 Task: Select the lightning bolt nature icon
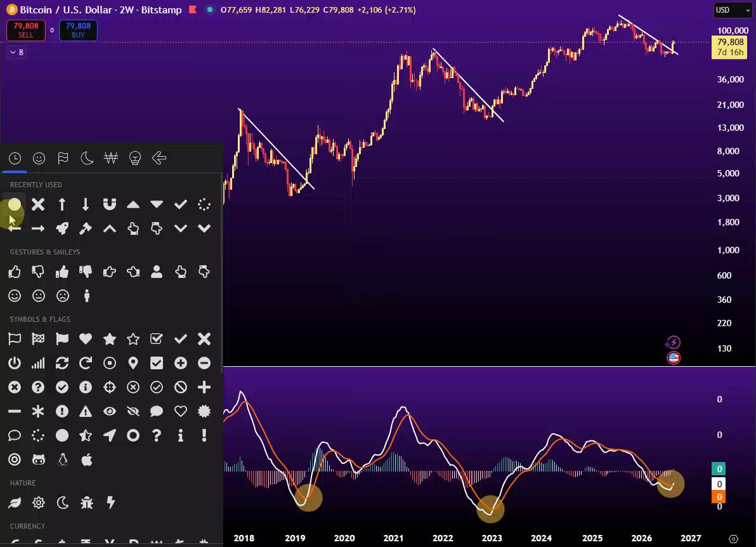click(110, 503)
